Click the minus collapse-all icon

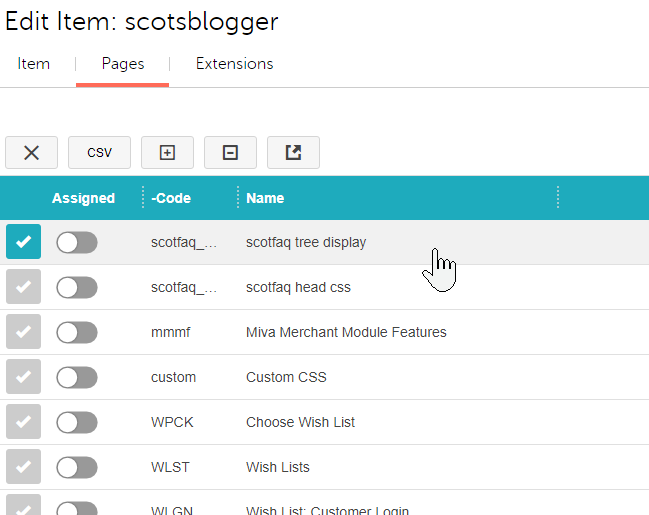click(230, 152)
